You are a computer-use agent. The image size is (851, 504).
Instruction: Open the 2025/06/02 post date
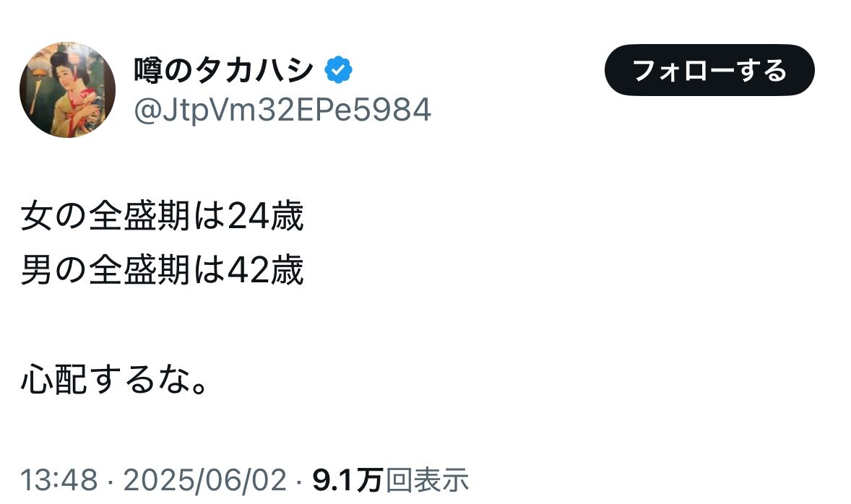pyautogui.click(x=204, y=480)
